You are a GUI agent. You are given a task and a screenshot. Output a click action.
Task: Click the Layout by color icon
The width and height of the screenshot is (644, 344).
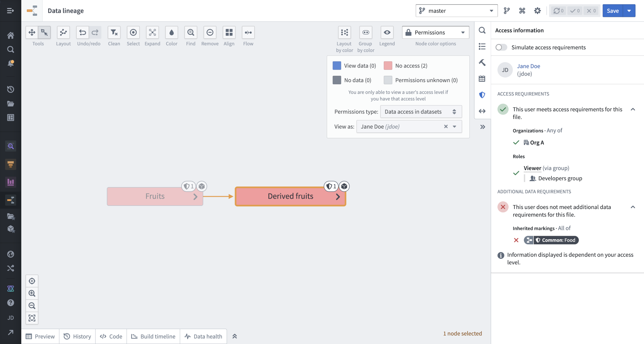point(344,32)
